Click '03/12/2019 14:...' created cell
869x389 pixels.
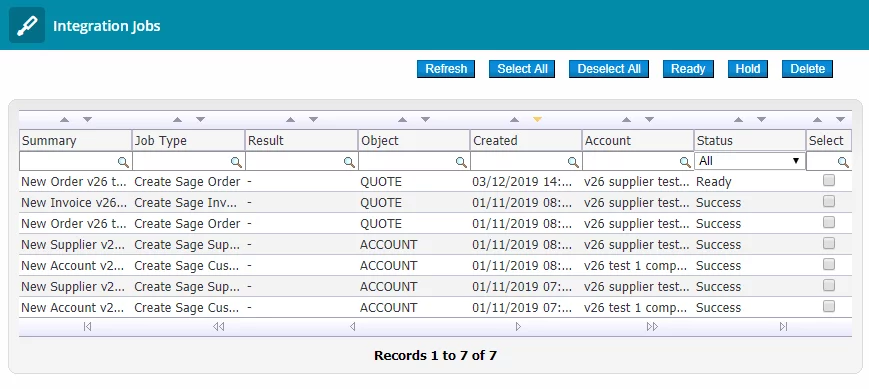[x=522, y=182]
